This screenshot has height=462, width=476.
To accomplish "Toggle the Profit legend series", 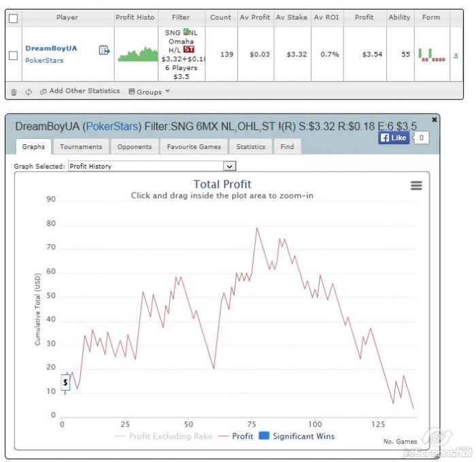I will [236, 436].
